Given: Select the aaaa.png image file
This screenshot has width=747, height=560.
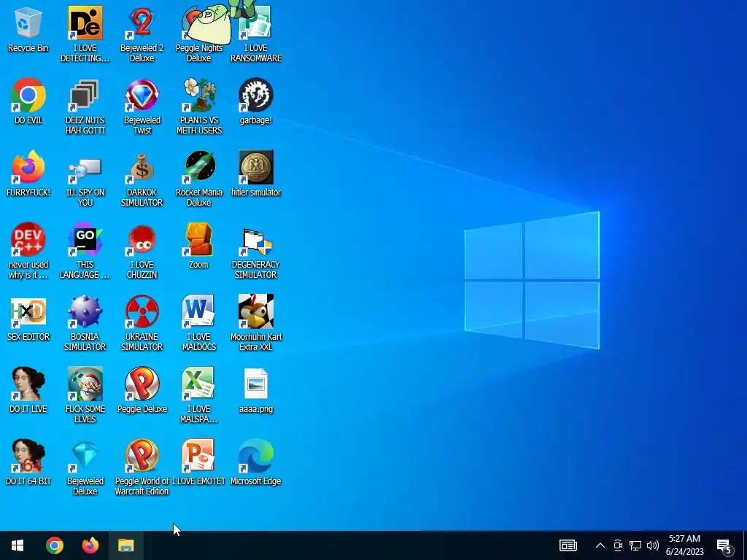Looking at the screenshot, I should click(x=256, y=390).
